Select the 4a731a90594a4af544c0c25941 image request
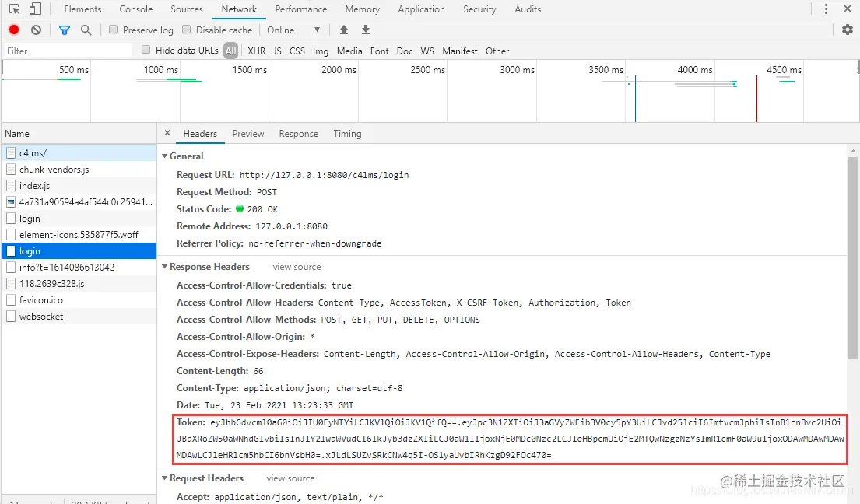Screen dimensions: 860x504 79,201
